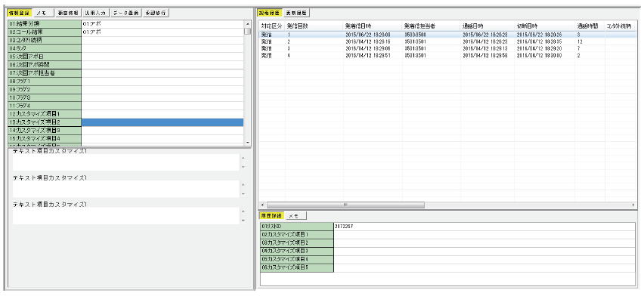Click the call duration value 12
644x296 pixels.
(579, 42)
